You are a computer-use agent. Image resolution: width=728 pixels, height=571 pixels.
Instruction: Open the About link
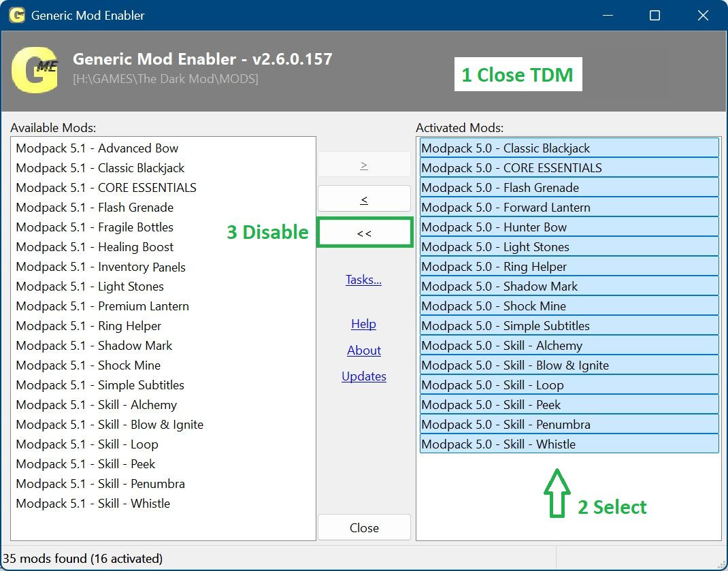coord(364,350)
